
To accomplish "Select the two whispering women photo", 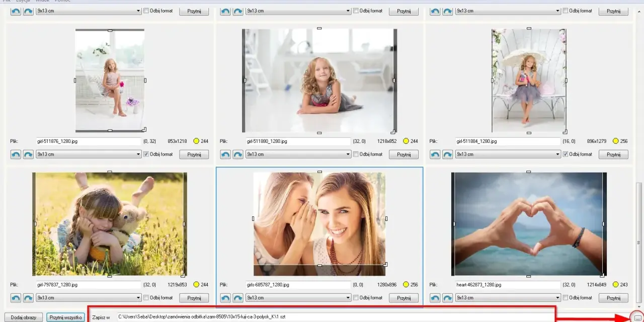I will [x=319, y=224].
